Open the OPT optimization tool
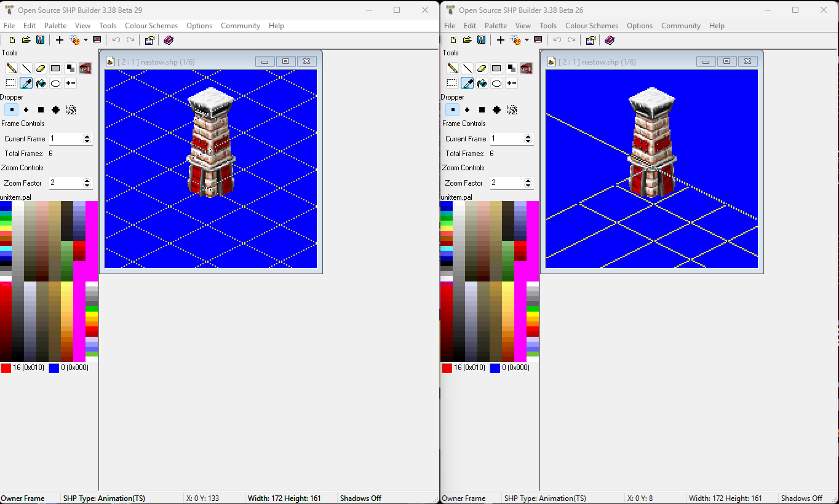Viewport: 839px width, 504px height. click(84, 68)
